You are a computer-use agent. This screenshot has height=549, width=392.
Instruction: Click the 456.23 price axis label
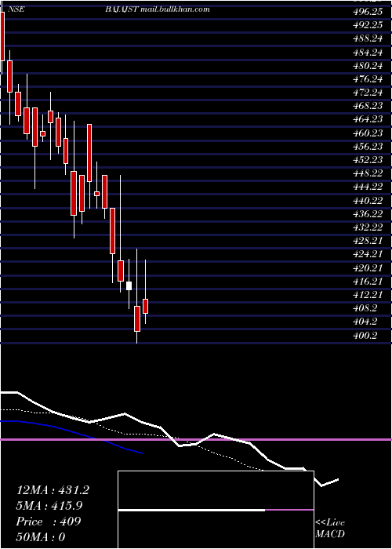pyautogui.click(x=368, y=147)
